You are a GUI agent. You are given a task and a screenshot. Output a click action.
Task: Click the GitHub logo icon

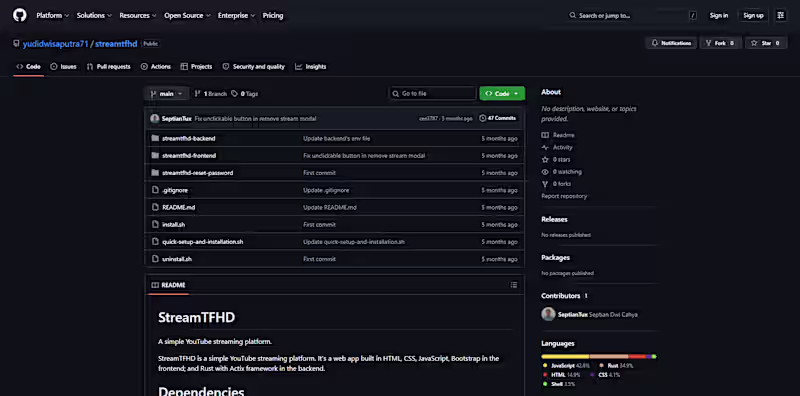coord(19,15)
